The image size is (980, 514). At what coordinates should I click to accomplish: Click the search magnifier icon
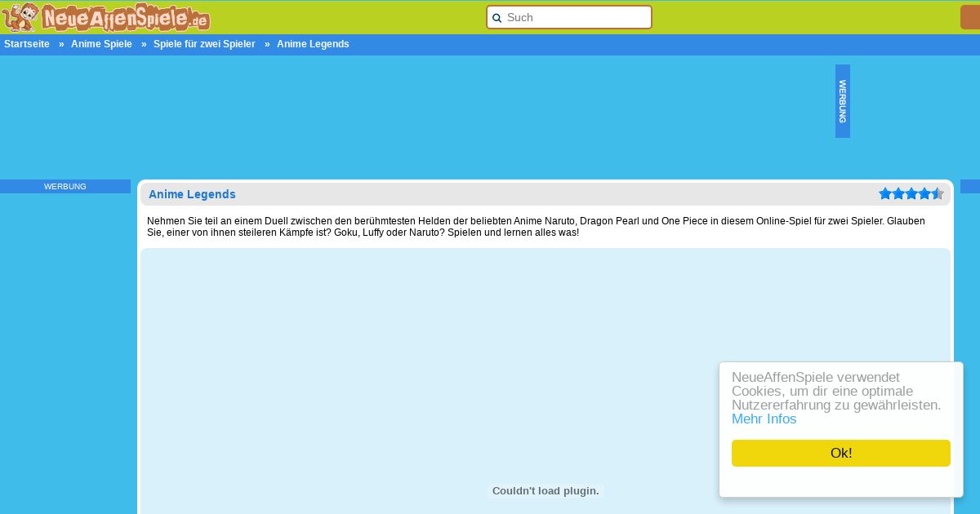(x=497, y=18)
